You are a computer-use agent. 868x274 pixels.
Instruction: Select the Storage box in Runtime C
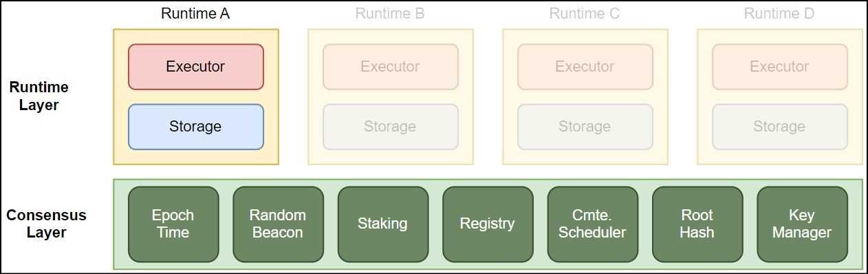(x=585, y=127)
